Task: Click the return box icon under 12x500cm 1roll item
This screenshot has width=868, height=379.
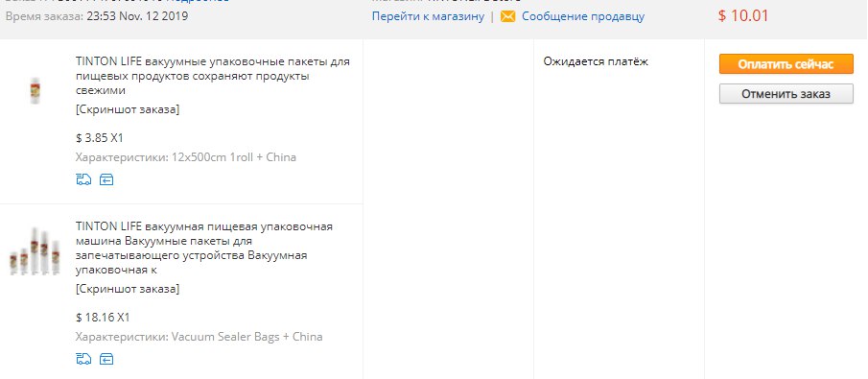Action: (106, 179)
